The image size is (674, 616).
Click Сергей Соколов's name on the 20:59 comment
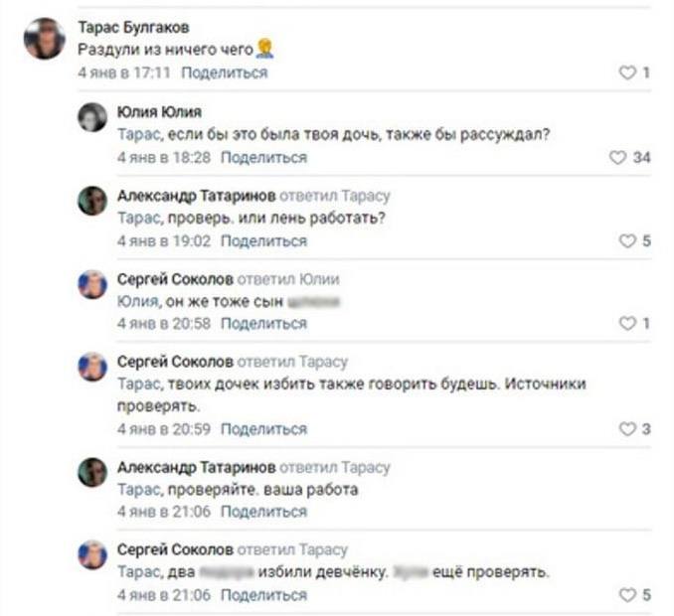[175, 362]
